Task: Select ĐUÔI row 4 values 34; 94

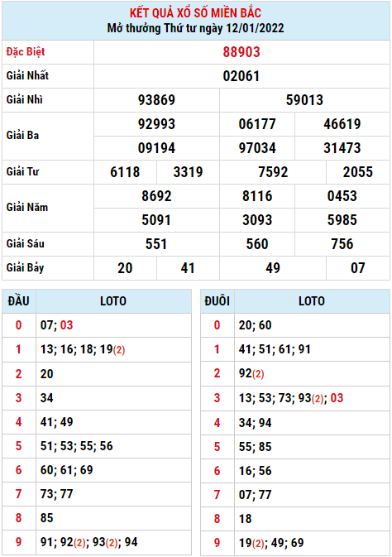Action: [255, 423]
